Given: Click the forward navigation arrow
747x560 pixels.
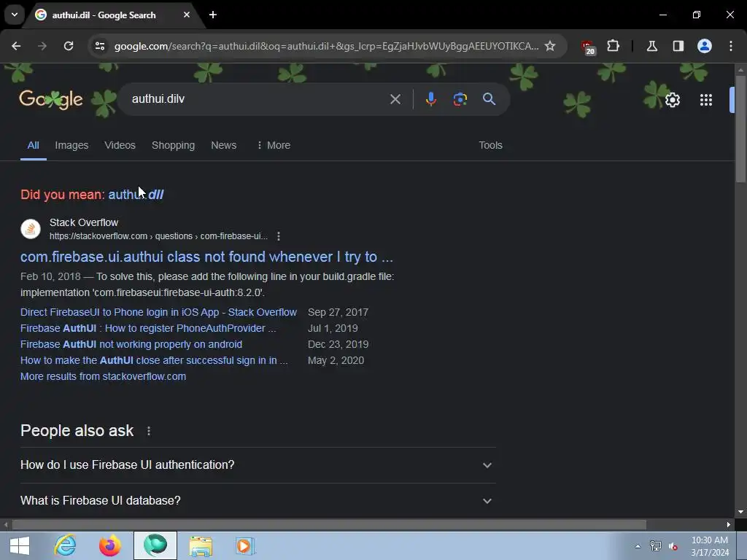Looking at the screenshot, I should click(x=42, y=46).
